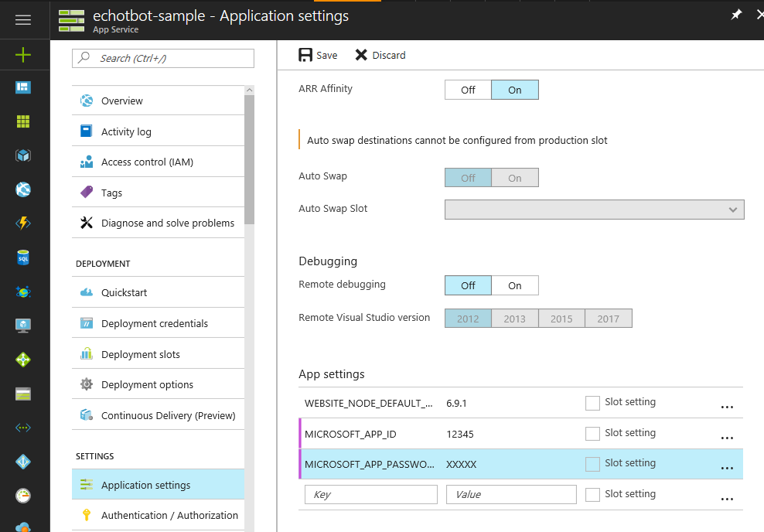Viewport: 764px width, 532px height.
Task: Open Function Apps lightning icon
Action: (23, 223)
